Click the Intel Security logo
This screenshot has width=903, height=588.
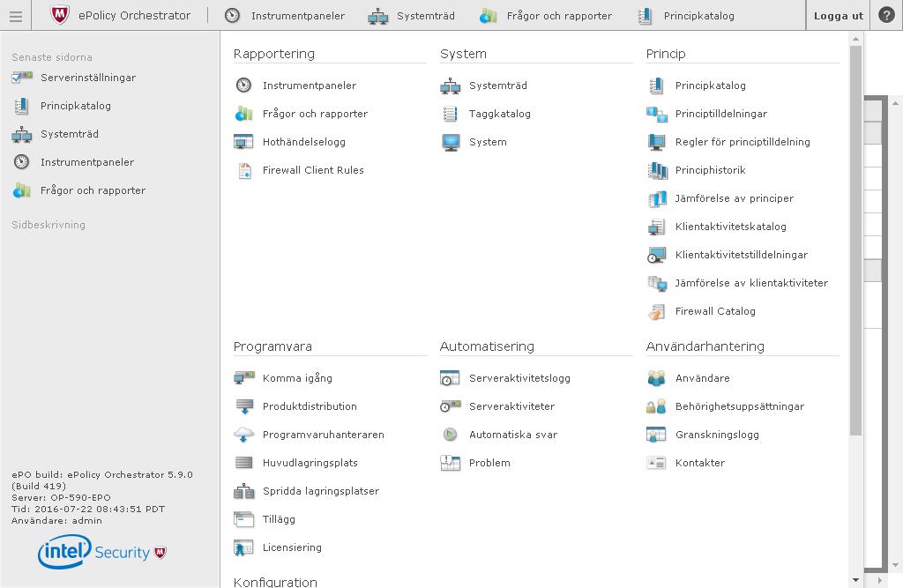[x=102, y=552]
